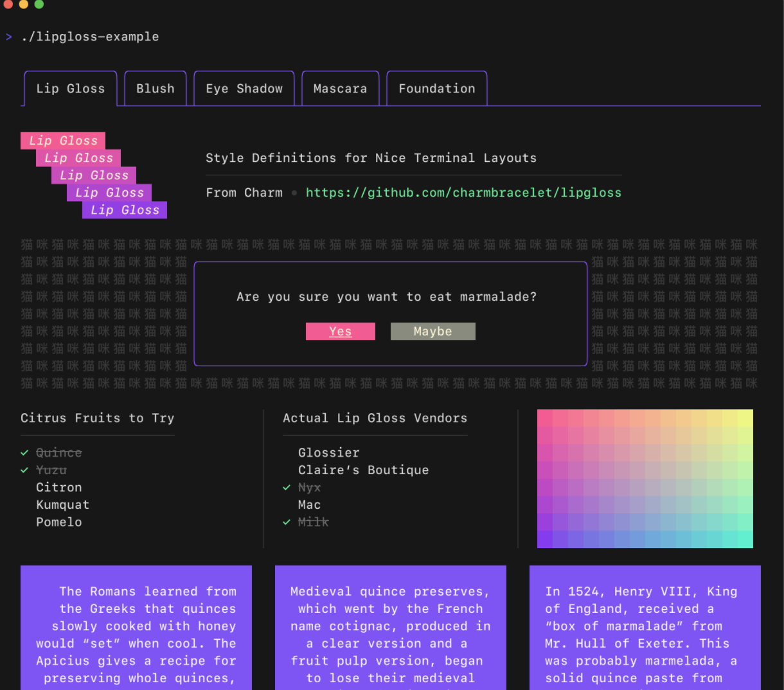Select the Citron list item
The height and width of the screenshot is (690, 784).
pyautogui.click(x=59, y=488)
